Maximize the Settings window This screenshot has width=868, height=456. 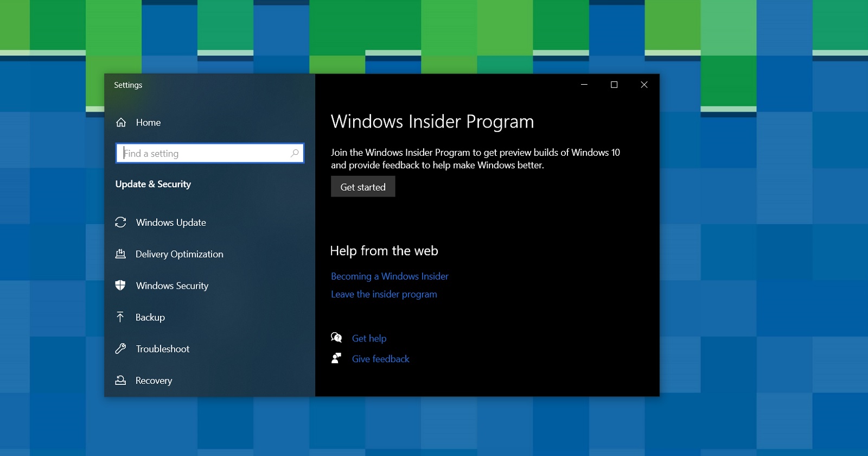click(x=614, y=85)
